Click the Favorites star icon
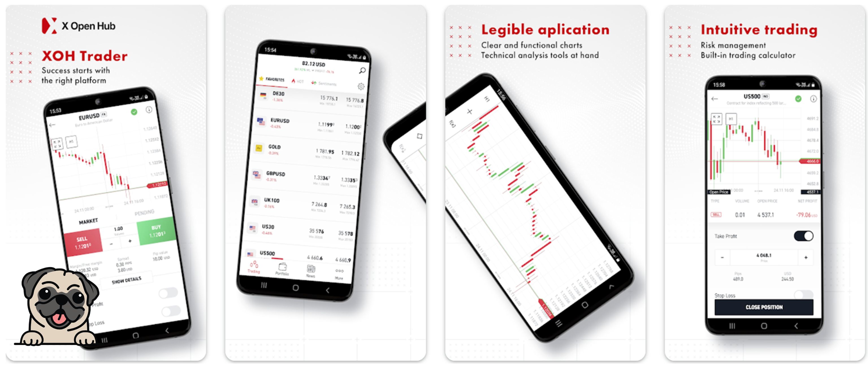Screen dimensions: 868x367 (x=259, y=81)
